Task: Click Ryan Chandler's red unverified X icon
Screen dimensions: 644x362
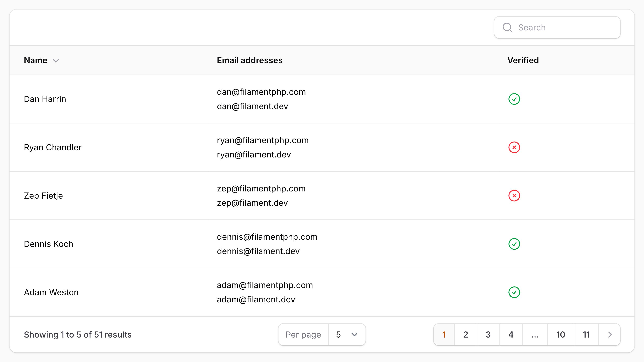Action: point(514,147)
